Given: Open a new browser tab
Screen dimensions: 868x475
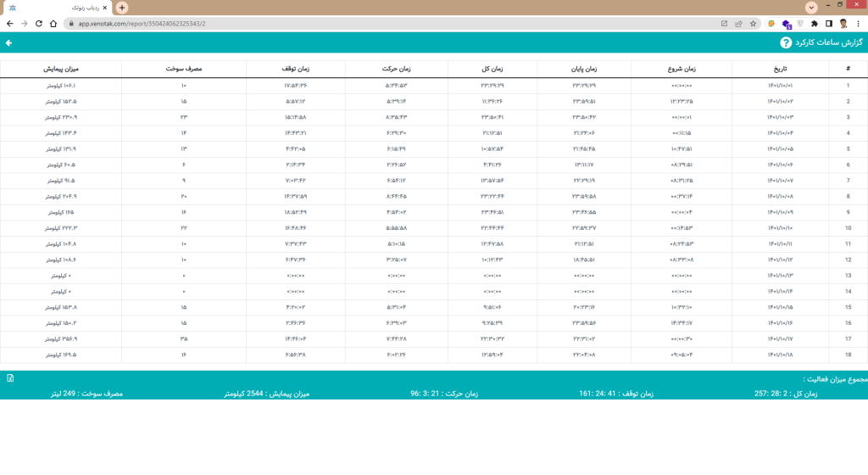Looking at the screenshot, I should 122,8.
